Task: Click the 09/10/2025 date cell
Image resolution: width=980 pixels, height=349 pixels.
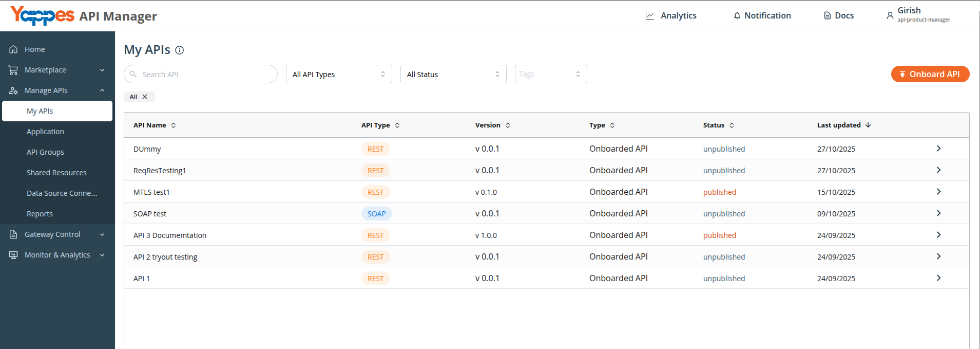Action: click(836, 214)
